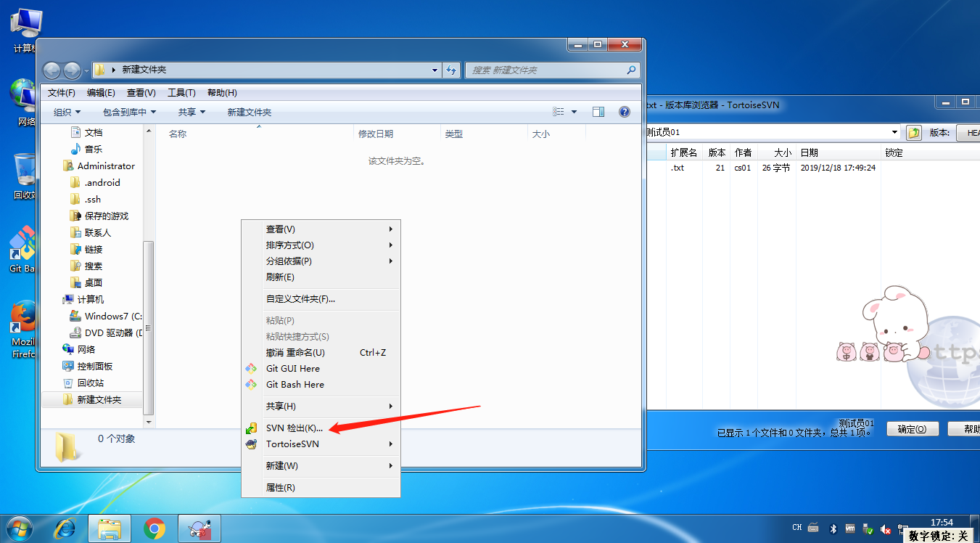Open 组织 dropdown in toolbar
Viewport: 980px width, 543px height.
click(67, 112)
